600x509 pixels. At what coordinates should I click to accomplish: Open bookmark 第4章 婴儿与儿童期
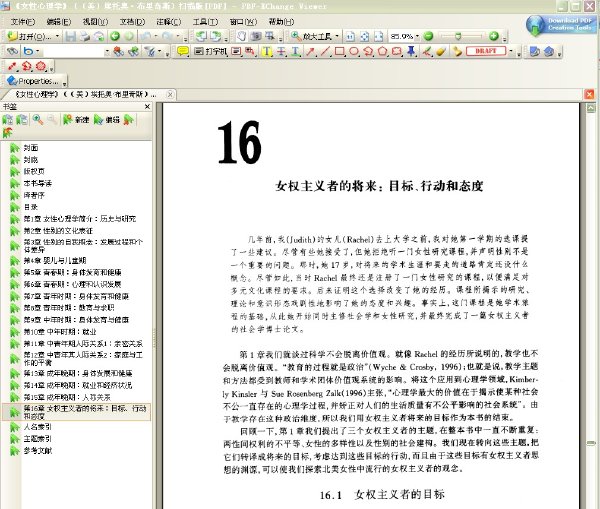point(55,261)
